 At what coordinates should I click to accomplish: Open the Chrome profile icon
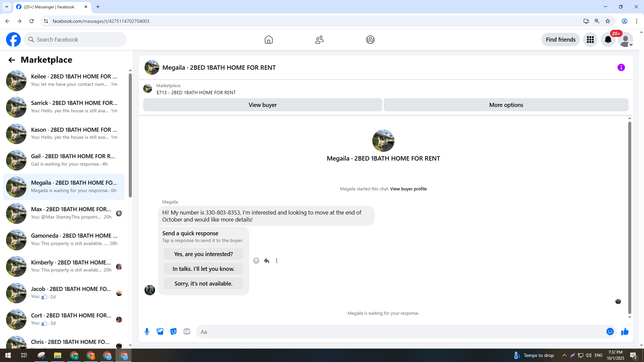(x=625, y=21)
